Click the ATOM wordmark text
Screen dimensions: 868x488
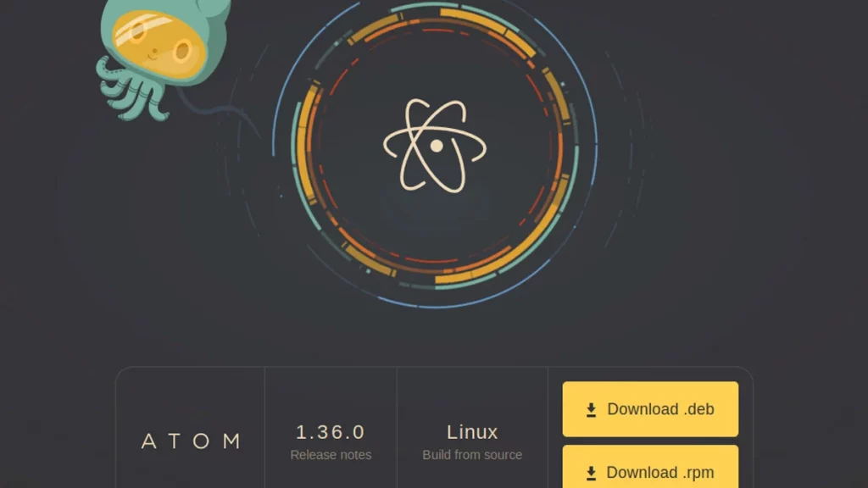190,441
